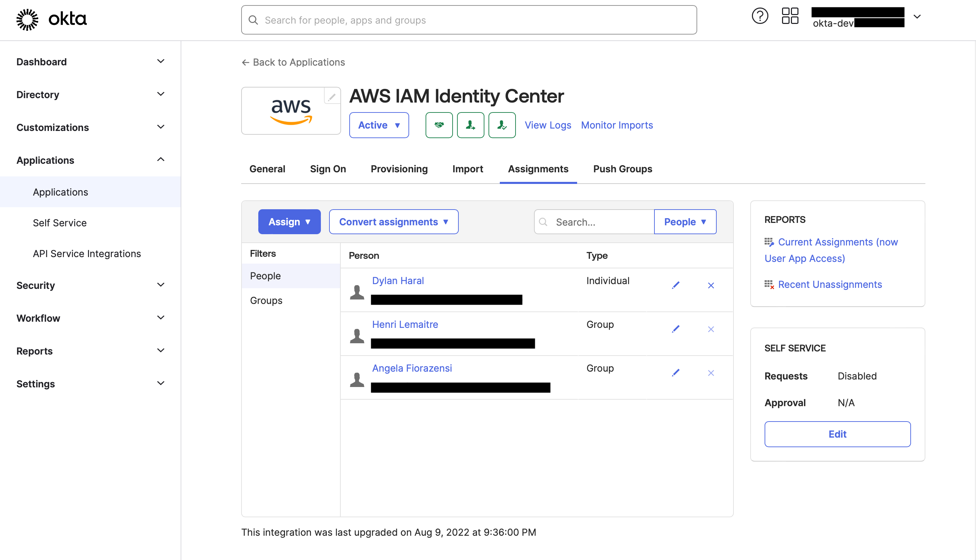Screen dimensions: 976x560
Task: Open the Push Groups tab
Action: (x=622, y=169)
